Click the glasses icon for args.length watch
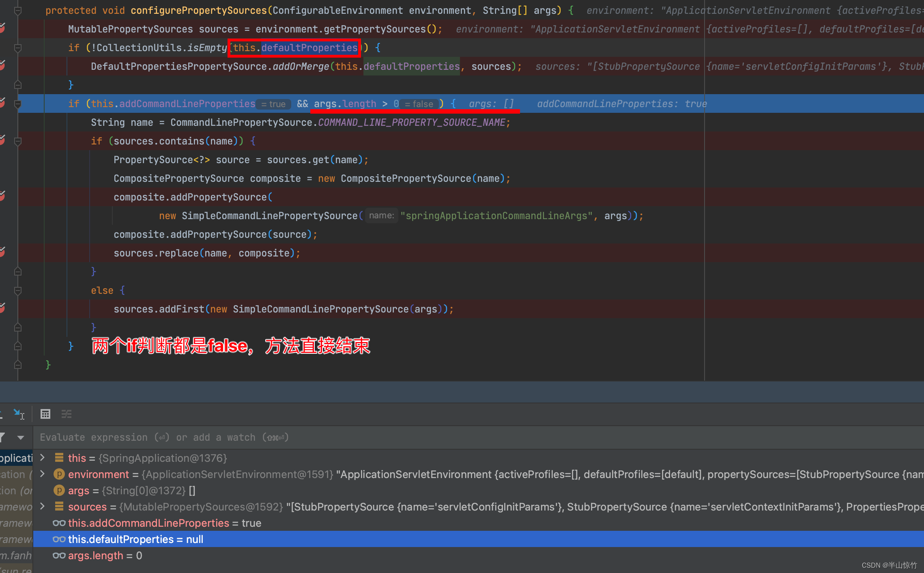The height and width of the screenshot is (573, 924). (x=59, y=556)
